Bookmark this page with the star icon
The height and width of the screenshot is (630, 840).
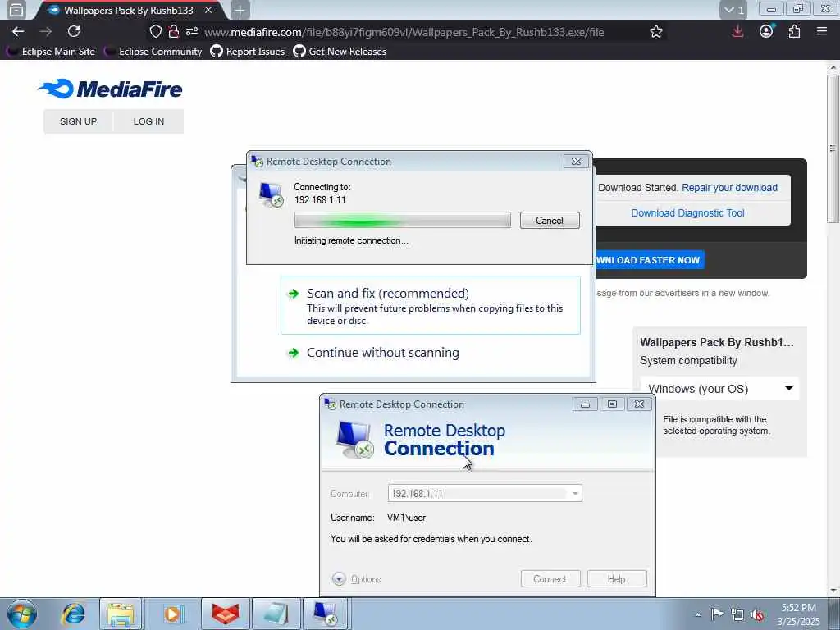pyautogui.click(x=656, y=32)
